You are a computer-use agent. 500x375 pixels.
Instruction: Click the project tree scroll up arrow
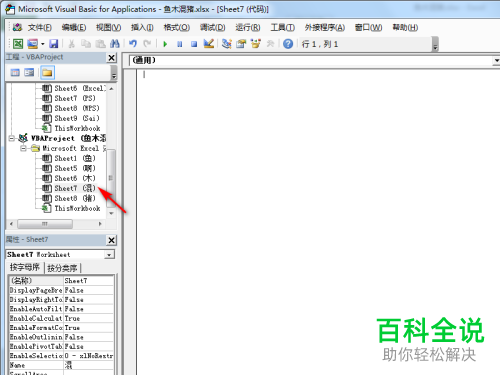[x=111, y=89]
